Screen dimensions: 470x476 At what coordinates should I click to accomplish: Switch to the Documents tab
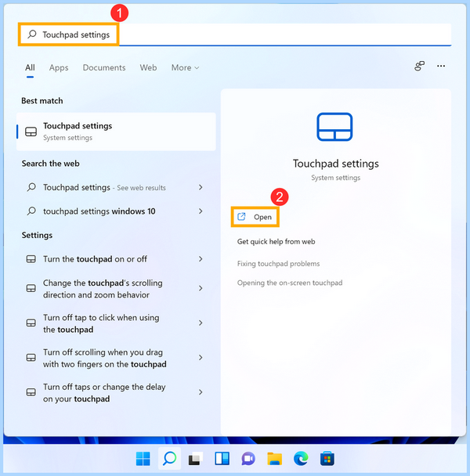104,67
